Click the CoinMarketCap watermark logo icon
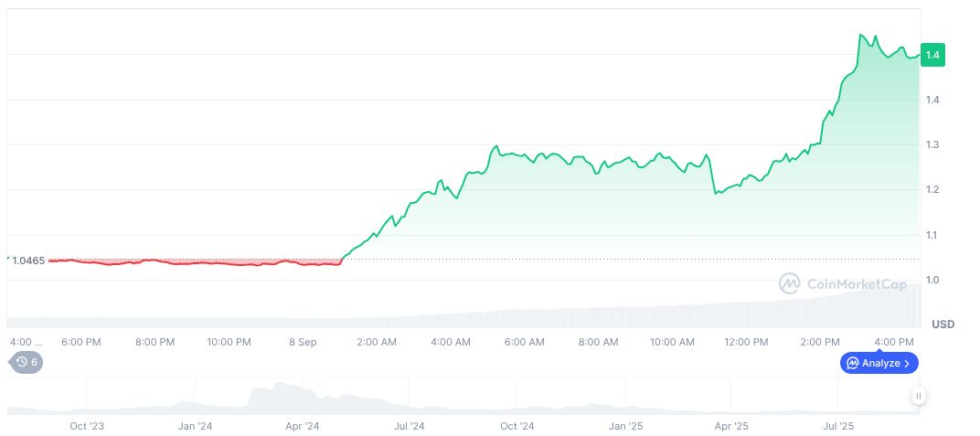Screen dimensions: 980x436 (x=789, y=284)
